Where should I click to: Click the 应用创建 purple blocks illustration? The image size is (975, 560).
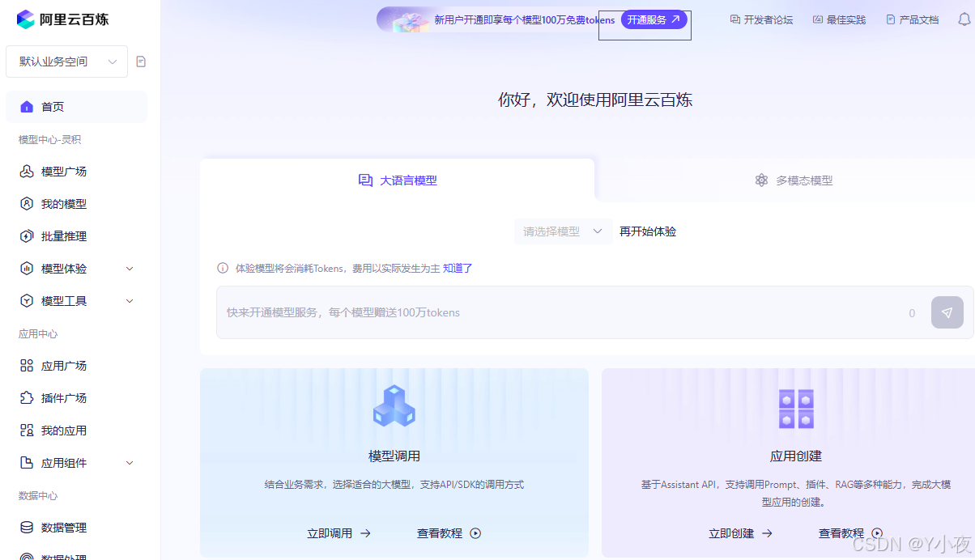(796, 409)
